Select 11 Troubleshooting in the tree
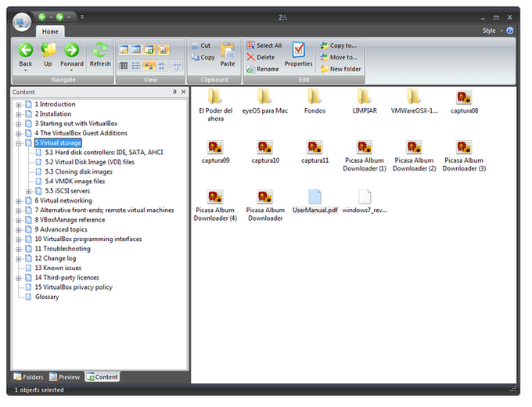Screen dimensions: 532x407 point(63,248)
